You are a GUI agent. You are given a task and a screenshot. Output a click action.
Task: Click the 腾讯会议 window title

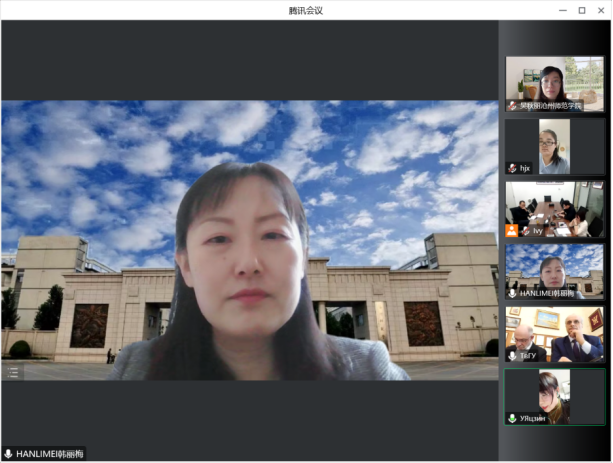point(305,10)
